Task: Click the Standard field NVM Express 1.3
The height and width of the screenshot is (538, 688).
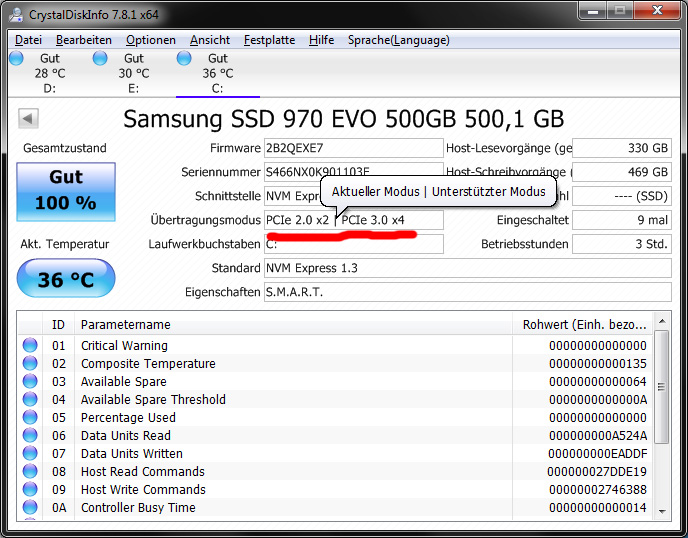Action: (x=468, y=268)
